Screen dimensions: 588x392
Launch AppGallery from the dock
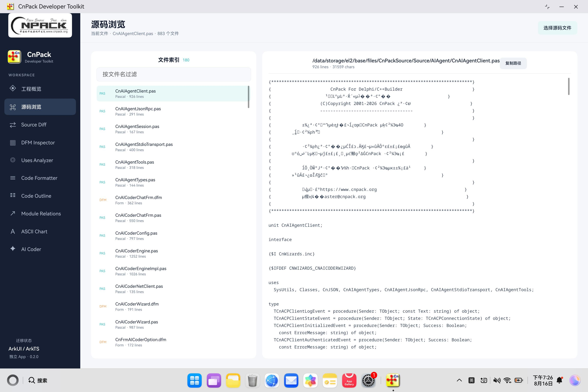(349, 381)
